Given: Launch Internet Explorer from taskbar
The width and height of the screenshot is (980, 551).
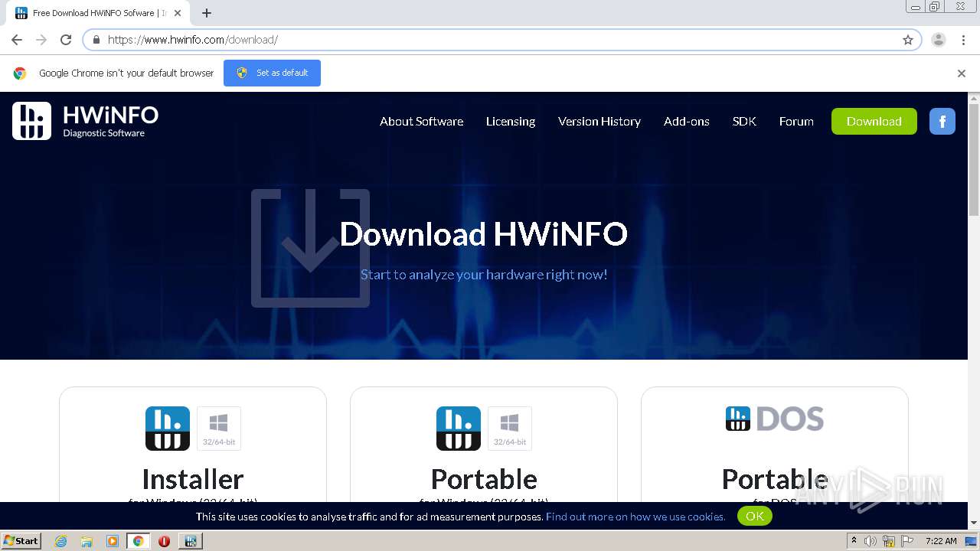Looking at the screenshot, I should pos(61,541).
